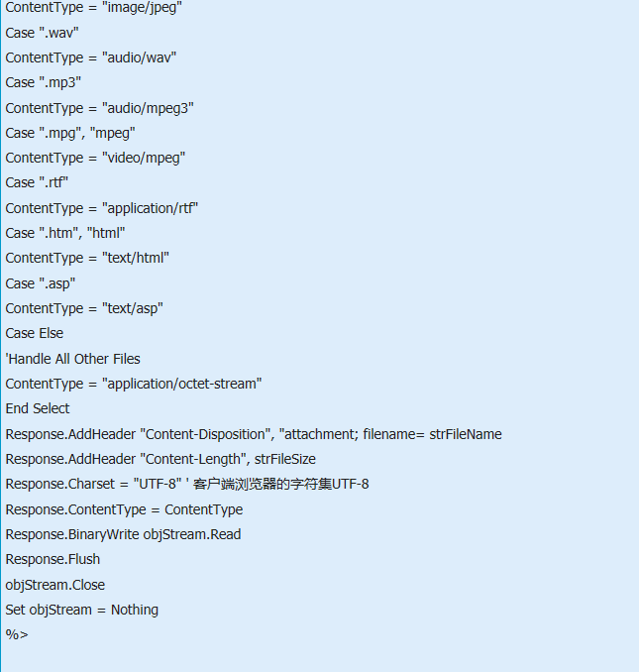Image resolution: width=639 pixels, height=672 pixels.
Task: Click the 'End Select' line
Action: (x=38, y=409)
